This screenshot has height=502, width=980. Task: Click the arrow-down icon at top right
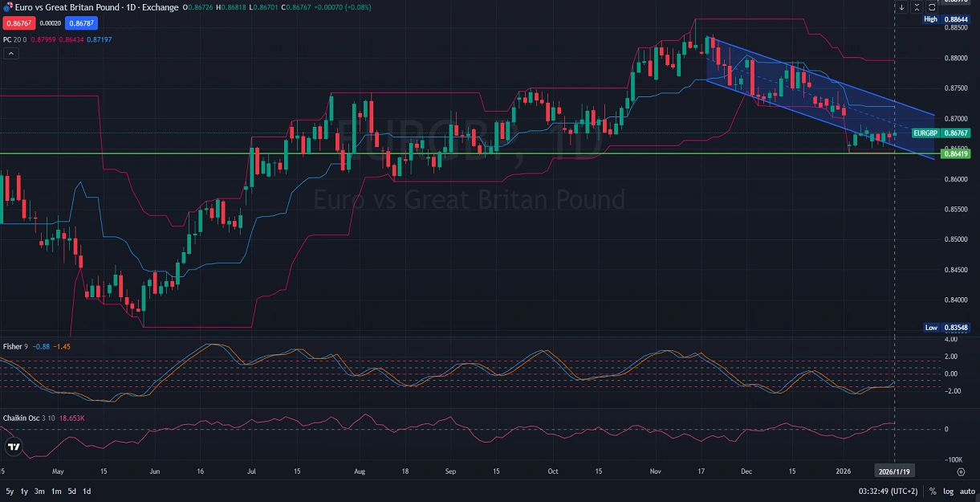coord(901,7)
